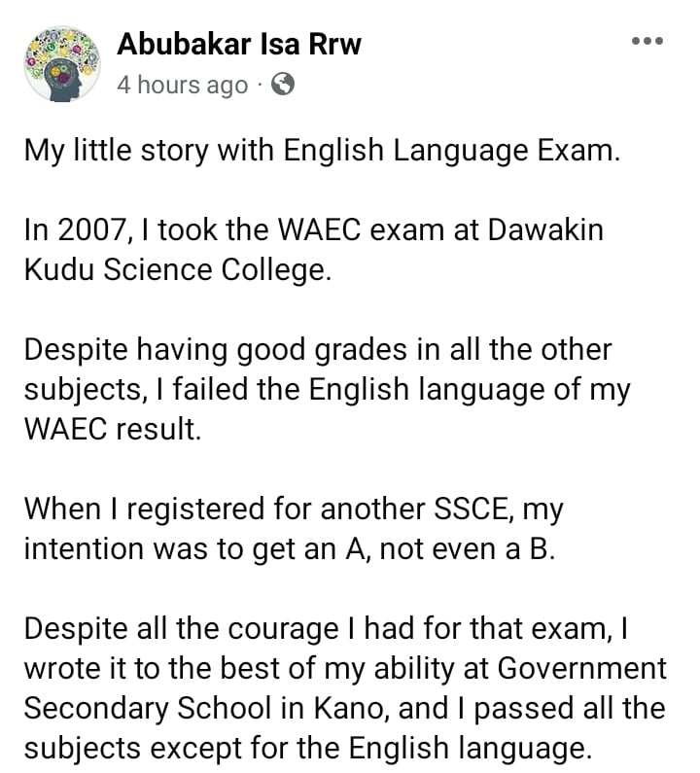Click the line starting "wrote it to the best"

click(345, 668)
